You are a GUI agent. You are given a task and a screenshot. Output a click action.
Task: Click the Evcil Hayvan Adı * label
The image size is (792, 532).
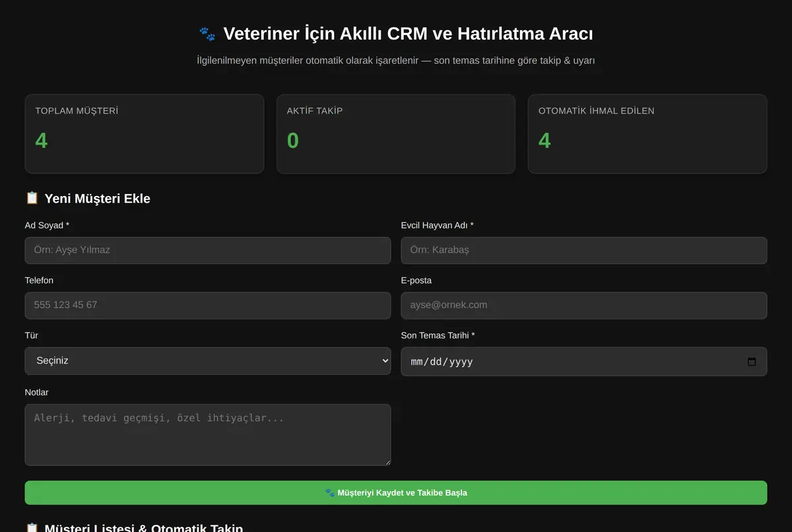(x=437, y=225)
